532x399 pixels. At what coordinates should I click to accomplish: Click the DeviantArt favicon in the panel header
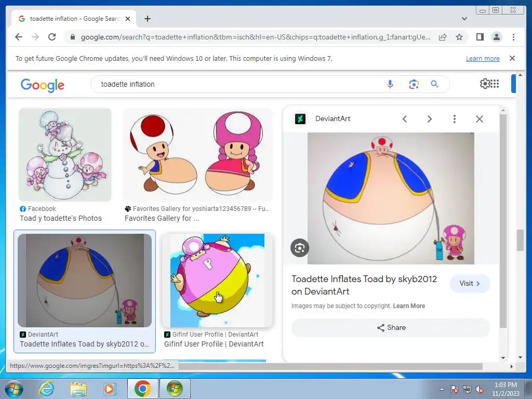tap(300, 119)
